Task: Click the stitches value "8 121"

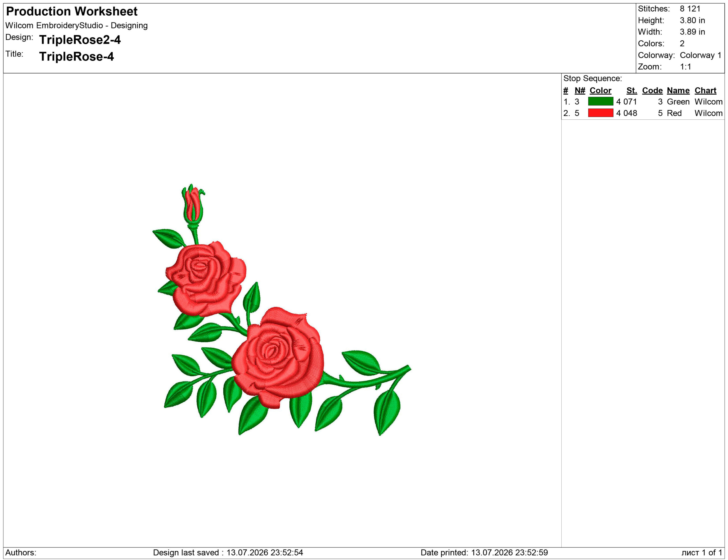Action: [x=690, y=9]
